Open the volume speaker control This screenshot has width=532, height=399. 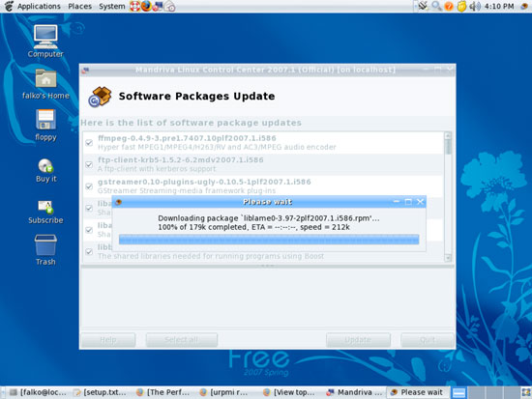point(475,7)
